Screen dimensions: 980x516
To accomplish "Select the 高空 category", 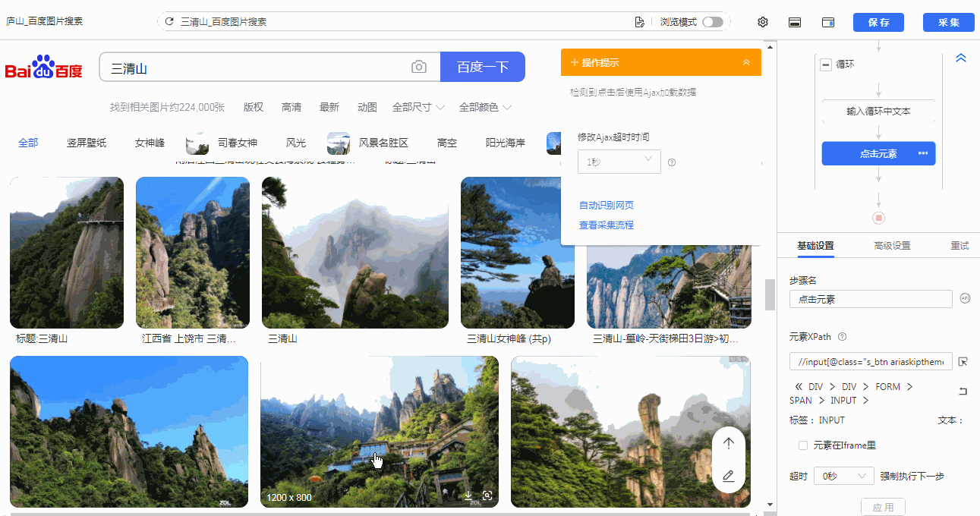I will point(447,143).
